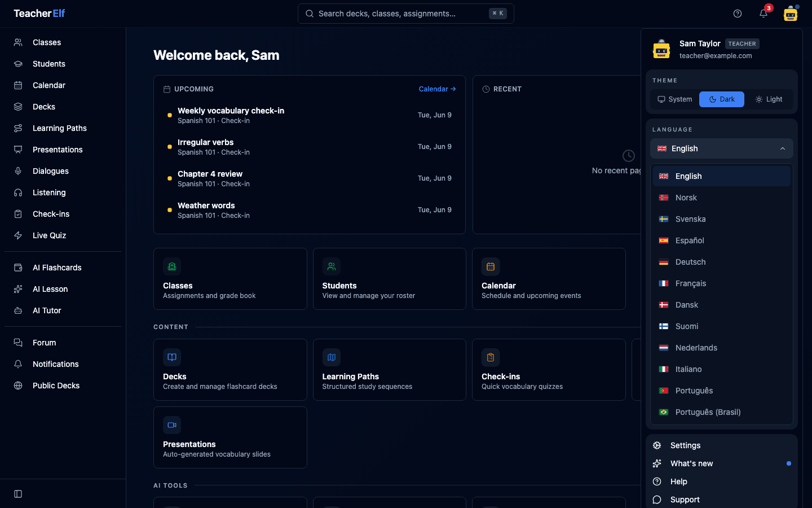Screen dimensions: 812x508
Task: Click the help question mark icon in top bar
Action: click(x=738, y=14)
